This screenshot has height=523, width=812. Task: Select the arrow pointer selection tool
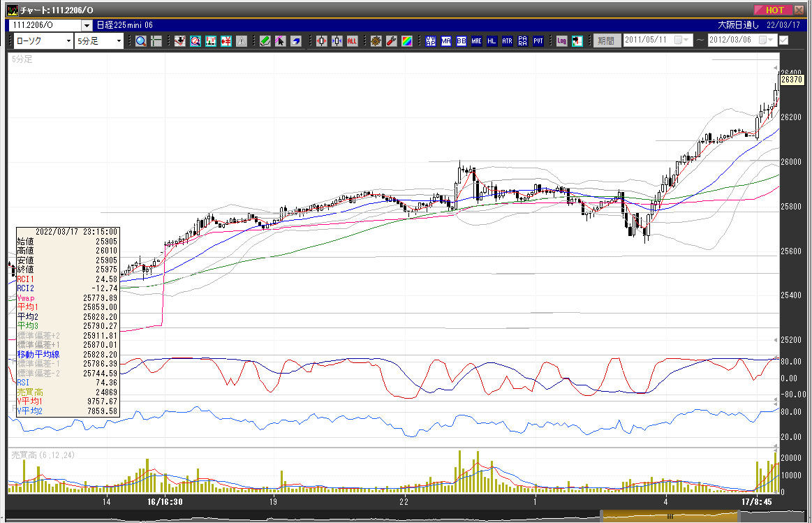coord(280,41)
